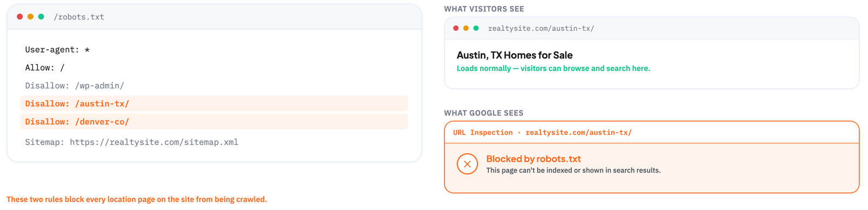Click the Allow: / rule line
This screenshot has width=868, height=210.
click(44, 68)
